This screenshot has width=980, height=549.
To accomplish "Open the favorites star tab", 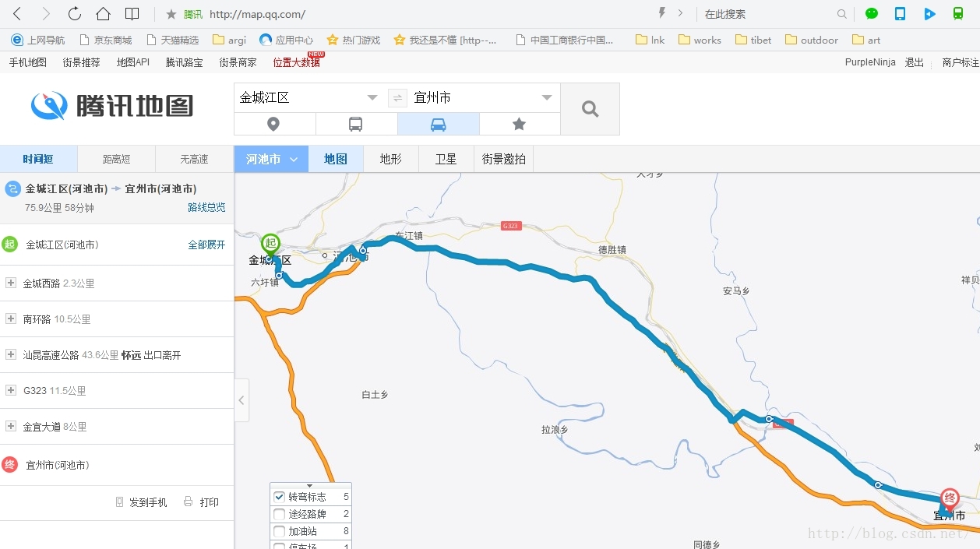I will [520, 124].
